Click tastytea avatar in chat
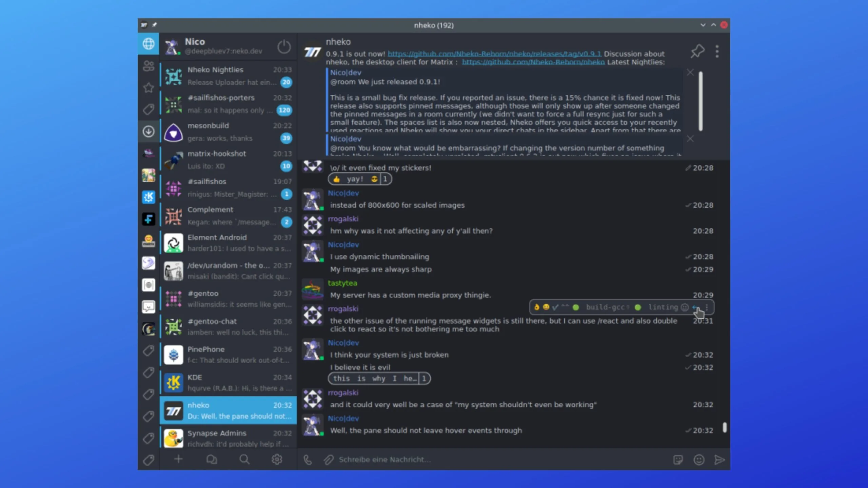 (x=312, y=289)
